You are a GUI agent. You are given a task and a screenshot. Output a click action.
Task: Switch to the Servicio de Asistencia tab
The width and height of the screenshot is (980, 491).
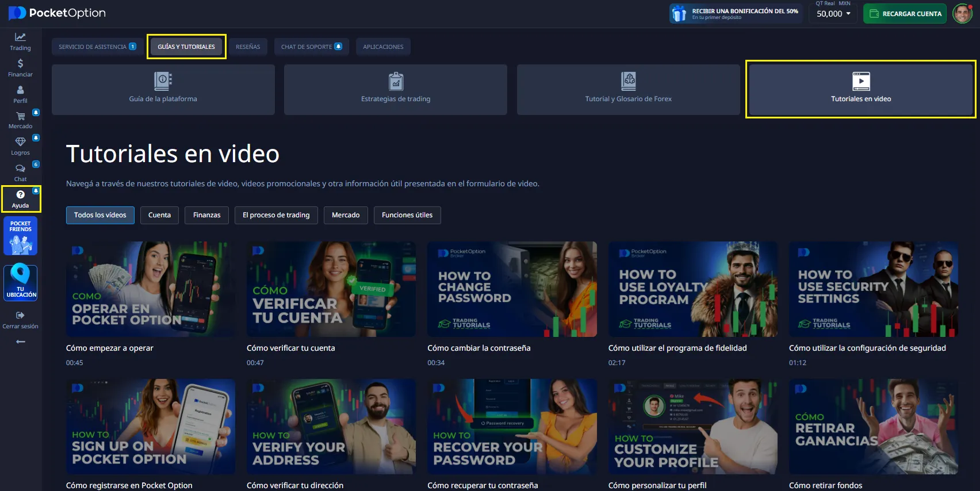point(97,47)
